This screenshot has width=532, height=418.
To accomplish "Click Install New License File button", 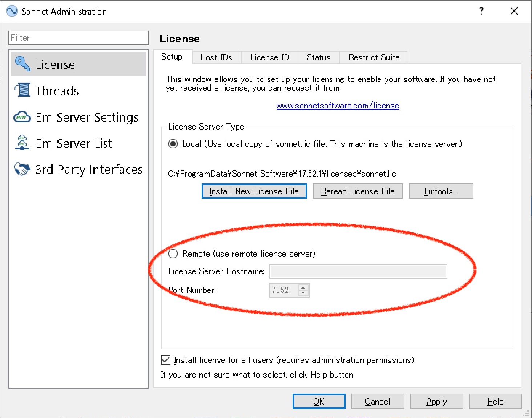I will tap(254, 191).
